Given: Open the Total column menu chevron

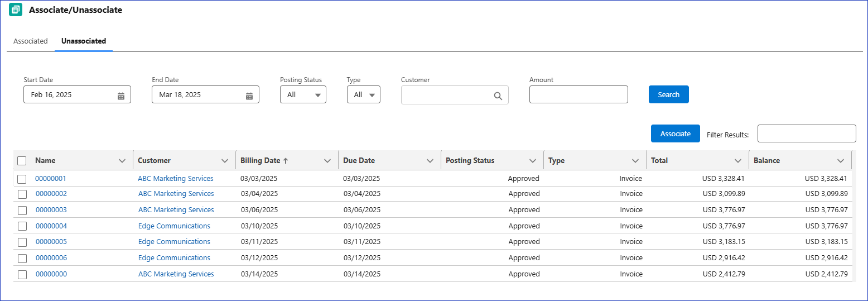Looking at the screenshot, I should coord(738,161).
